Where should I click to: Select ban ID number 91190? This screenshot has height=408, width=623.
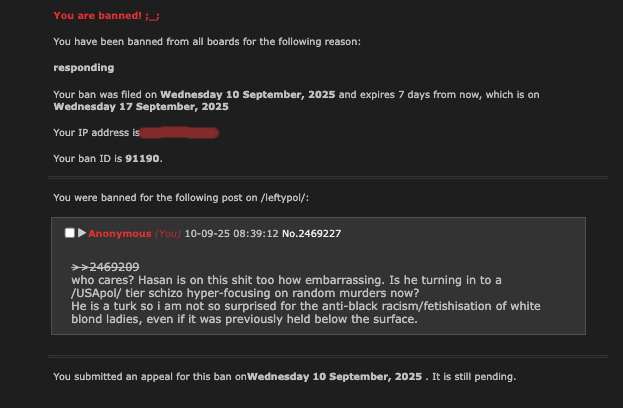(x=142, y=159)
